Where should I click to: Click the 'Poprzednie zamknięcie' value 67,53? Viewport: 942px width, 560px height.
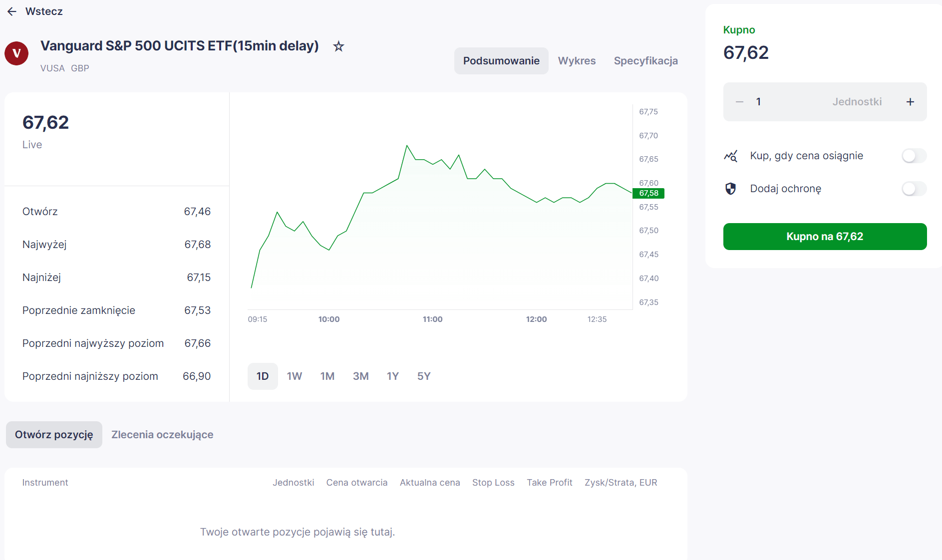[x=197, y=310]
